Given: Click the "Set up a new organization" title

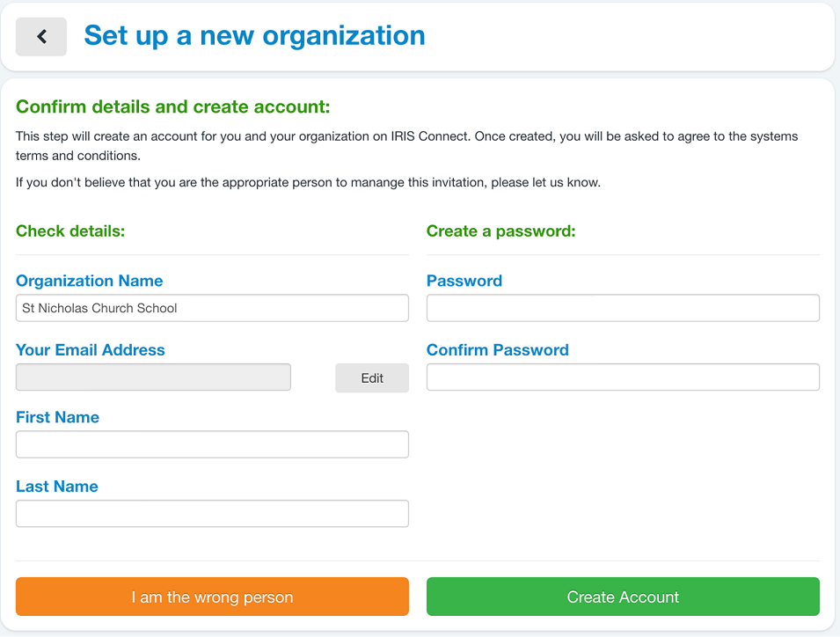Looking at the screenshot, I should 254,36.
